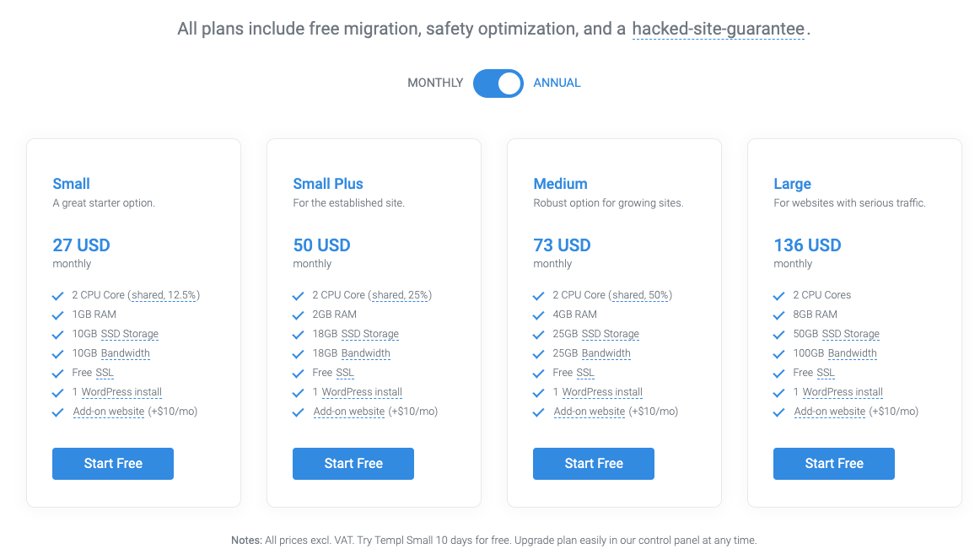Click Start Free on Small plan
Viewport: 980px width, 554px height.
click(113, 464)
